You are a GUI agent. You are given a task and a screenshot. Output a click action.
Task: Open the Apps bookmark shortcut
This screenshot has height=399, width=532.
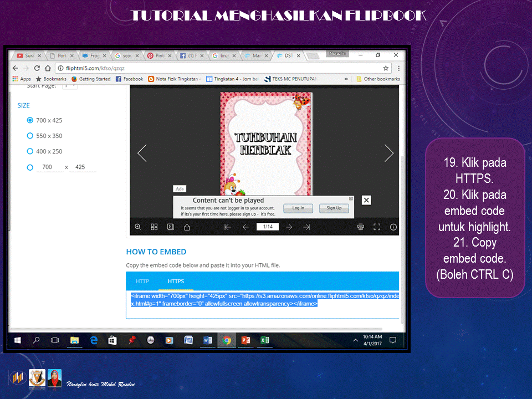point(22,79)
